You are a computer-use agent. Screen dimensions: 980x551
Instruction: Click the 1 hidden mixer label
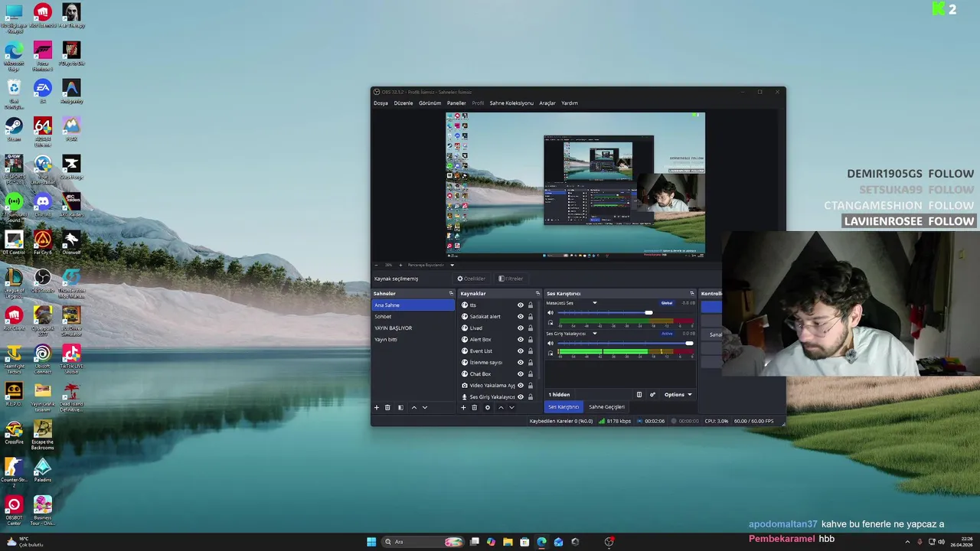pyautogui.click(x=559, y=395)
